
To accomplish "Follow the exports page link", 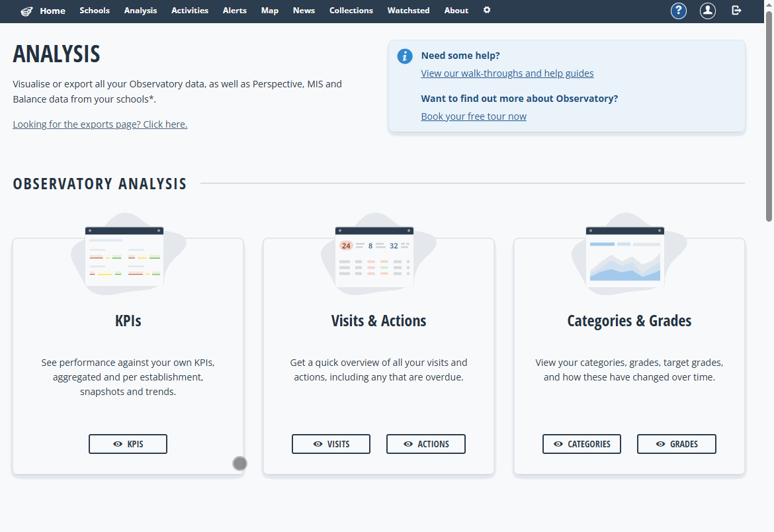I will (100, 124).
